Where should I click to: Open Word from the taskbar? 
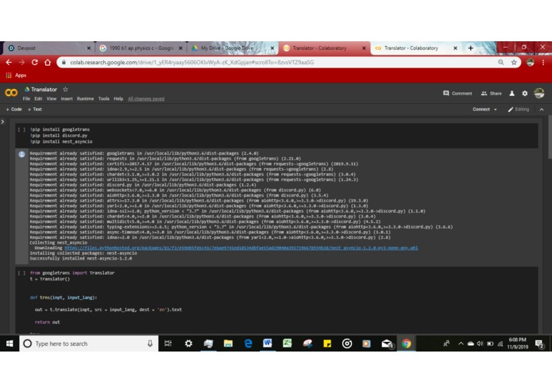coord(268,344)
